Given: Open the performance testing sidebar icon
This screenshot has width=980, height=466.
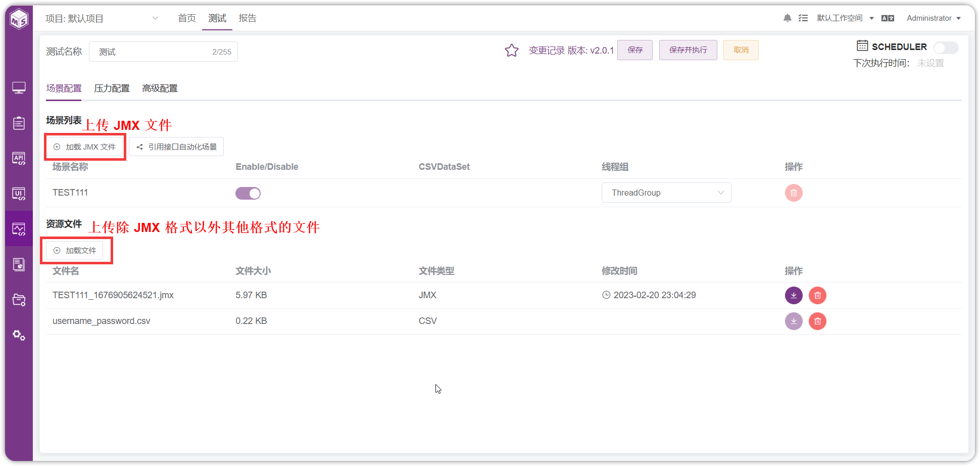Looking at the screenshot, I should [x=19, y=229].
